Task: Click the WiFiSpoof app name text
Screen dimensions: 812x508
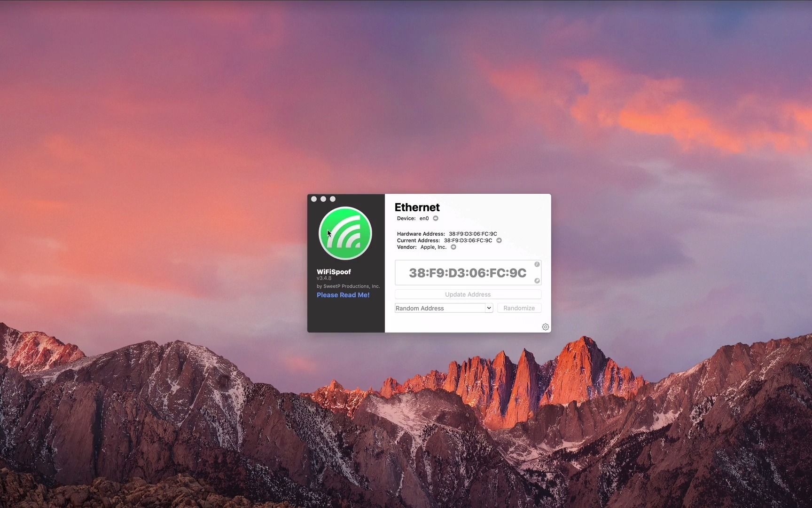Action: [x=334, y=272]
